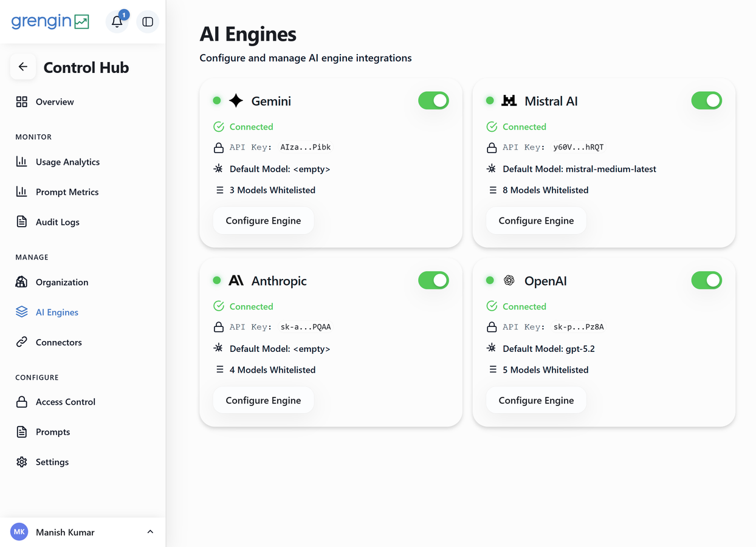The height and width of the screenshot is (547, 756).
Task: Click the Connected status on Gemini card
Action: [251, 126]
